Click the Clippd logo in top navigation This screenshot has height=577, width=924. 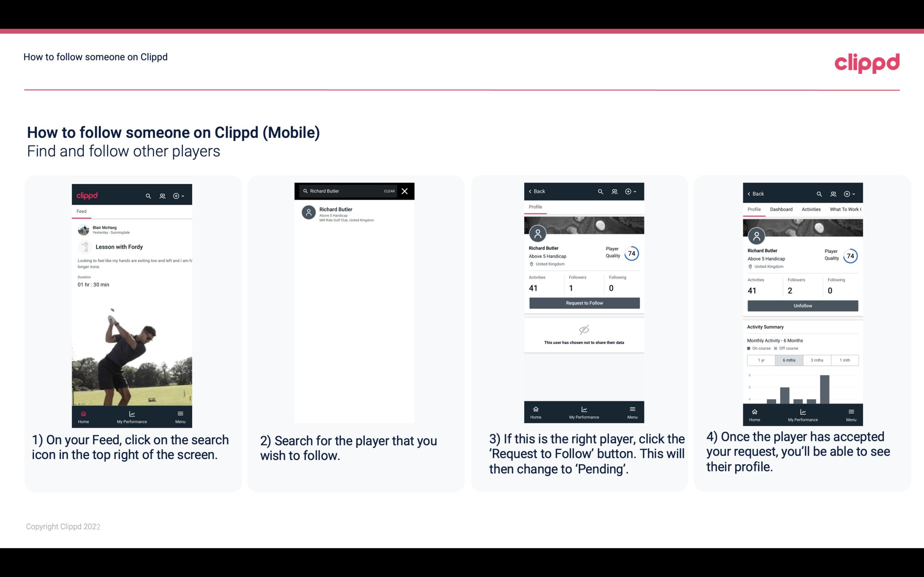(866, 62)
